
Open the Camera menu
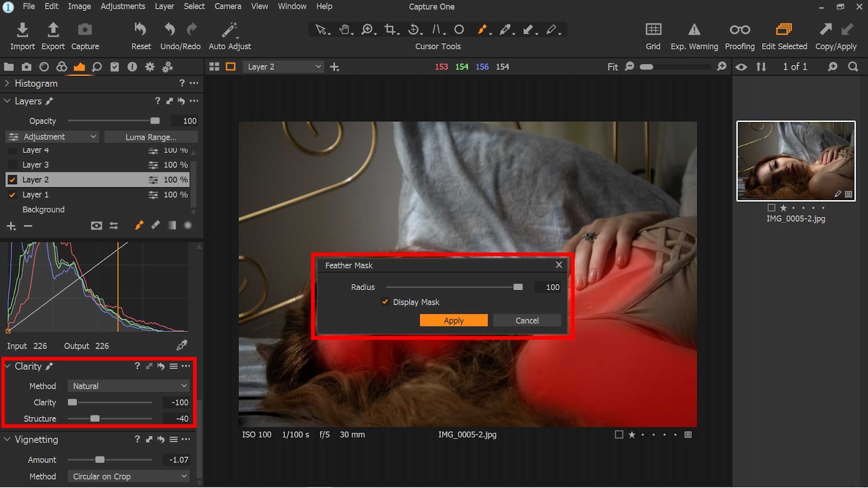point(227,7)
